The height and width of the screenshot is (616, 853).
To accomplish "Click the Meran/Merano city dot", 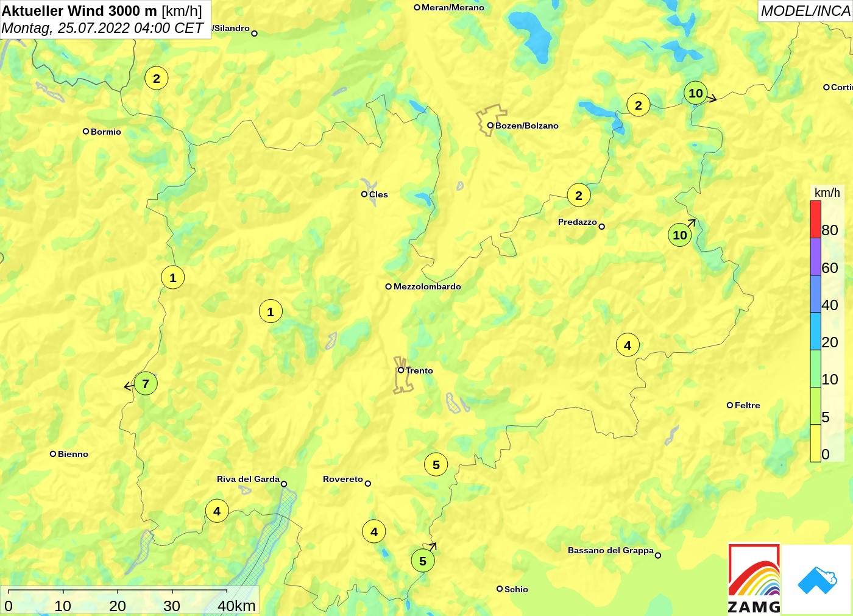I will [x=417, y=7].
